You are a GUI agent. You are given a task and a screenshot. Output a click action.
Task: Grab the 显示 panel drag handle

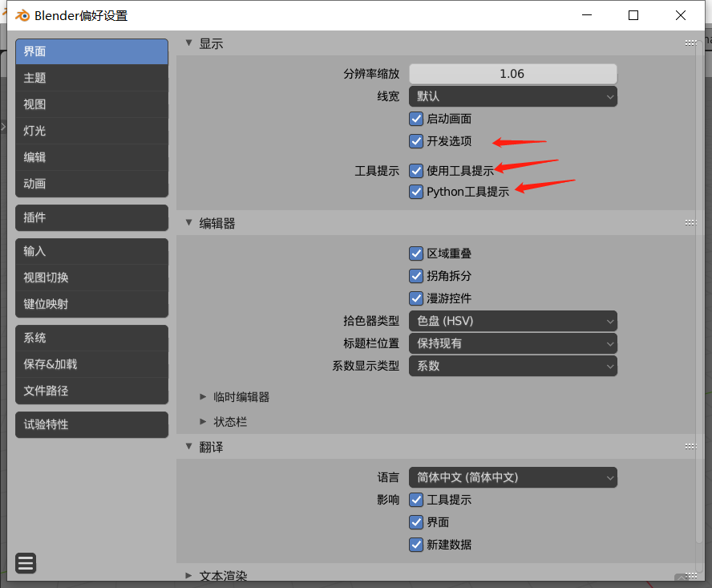[x=690, y=43]
